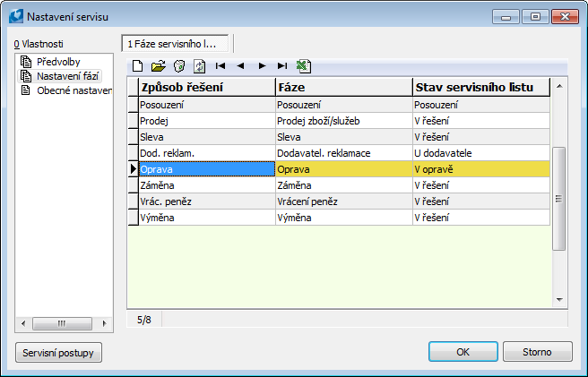Click the 'U dodavatele' status cell
The height and width of the screenshot is (377, 588).
(x=481, y=153)
